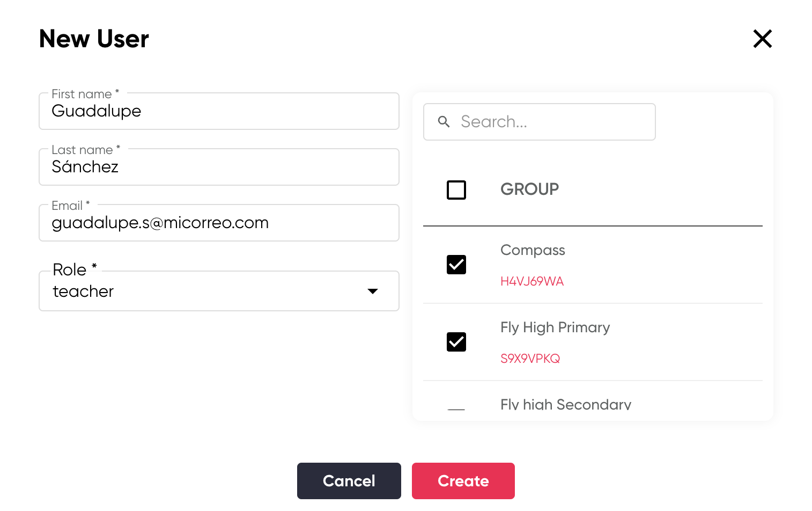Viewport: 812px width, 511px height.
Task: Select the Fly High Primary row label
Action: click(x=555, y=327)
